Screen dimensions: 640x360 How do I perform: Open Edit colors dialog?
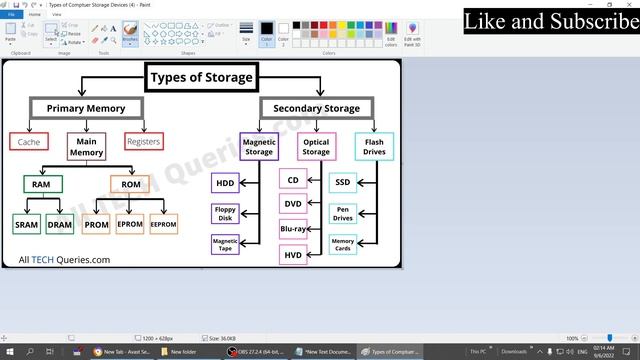click(391, 34)
